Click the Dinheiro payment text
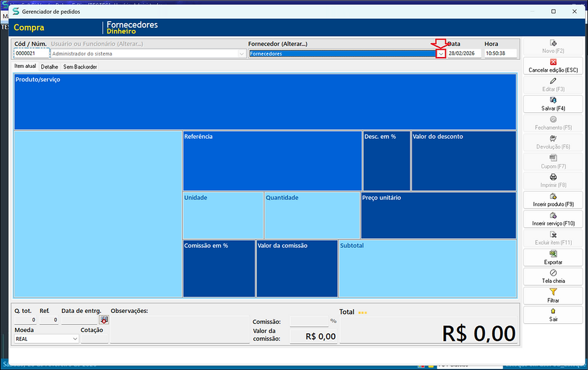Image resolution: width=588 pixels, height=370 pixels. (121, 31)
